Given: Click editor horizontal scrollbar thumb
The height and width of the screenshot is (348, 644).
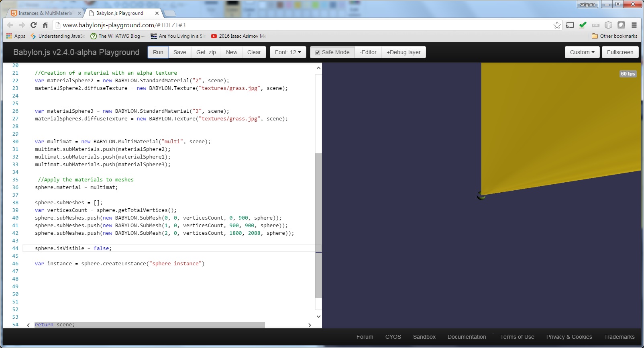Looking at the screenshot, I should [149, 325].
